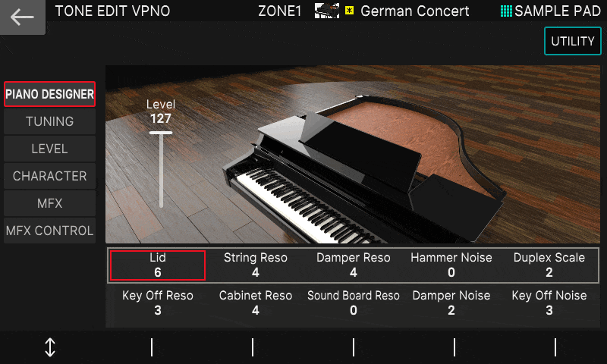This screenshot has width=607, height=364.
Task: Select the Sound Board Reso parameter
Action: pyautogui.click(x=354, y=303)
